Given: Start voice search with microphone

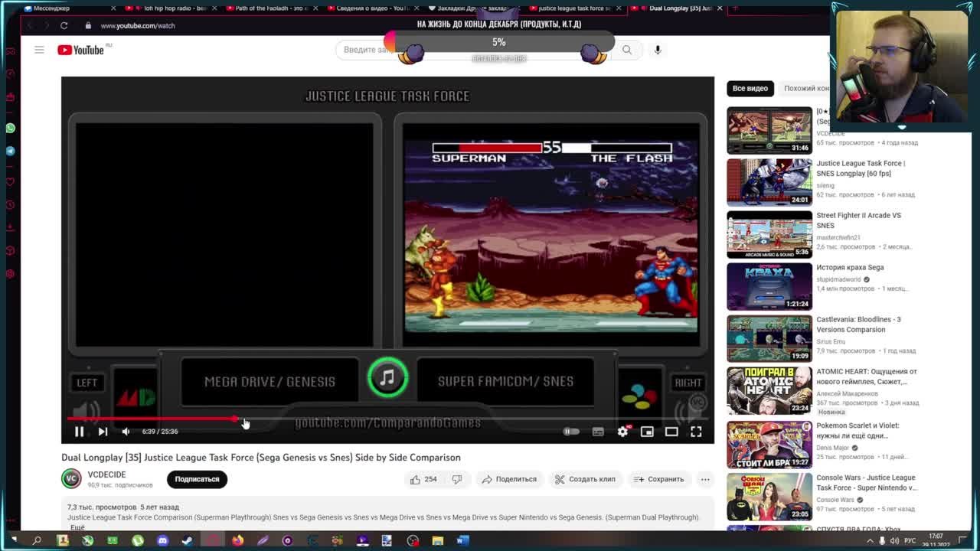Looking at the screenshot, I should (x=657, y=50).
